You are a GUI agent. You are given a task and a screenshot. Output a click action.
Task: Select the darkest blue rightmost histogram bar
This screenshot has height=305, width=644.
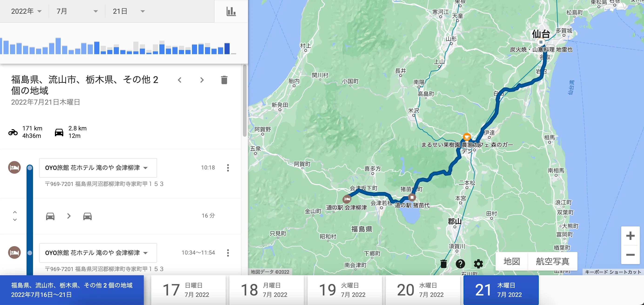tap(227, 48)
